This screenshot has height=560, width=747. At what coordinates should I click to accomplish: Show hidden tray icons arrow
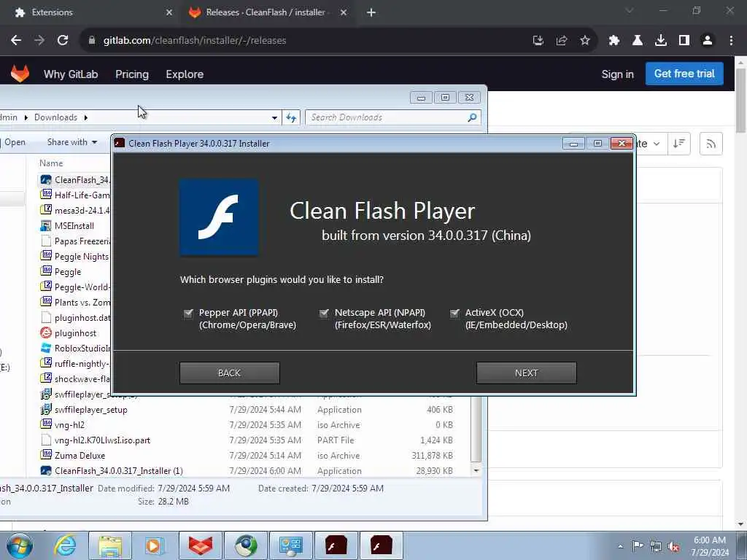point(620,546)
